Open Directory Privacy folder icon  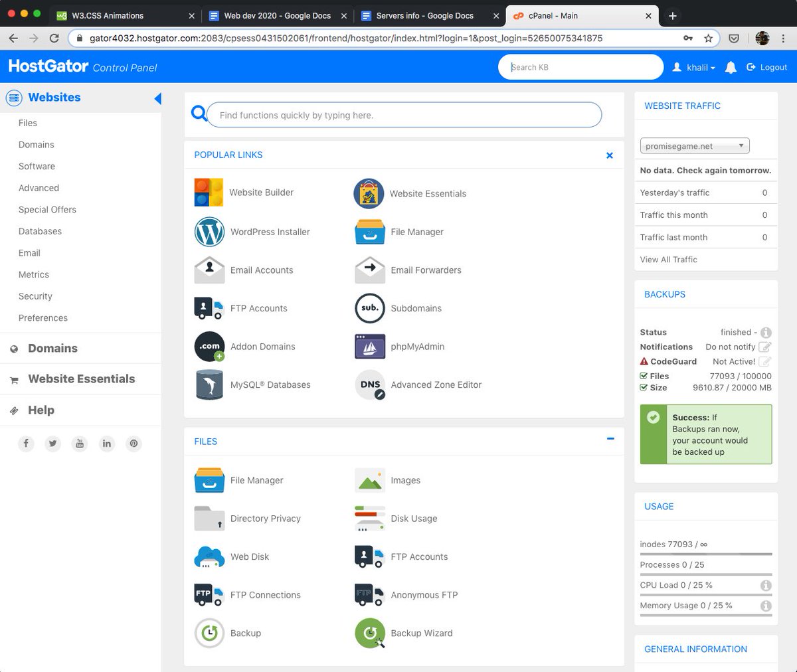tap(209, 519)
